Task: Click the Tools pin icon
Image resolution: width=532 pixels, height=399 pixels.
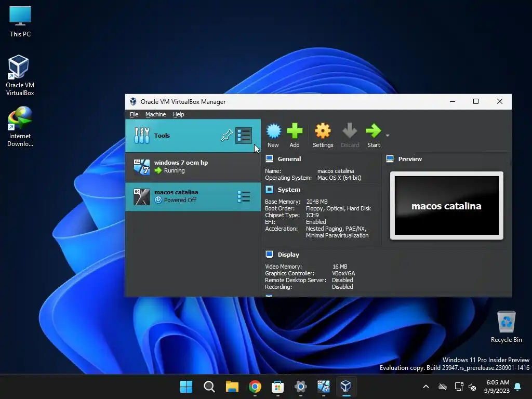Action: click(x=227, y=136)
